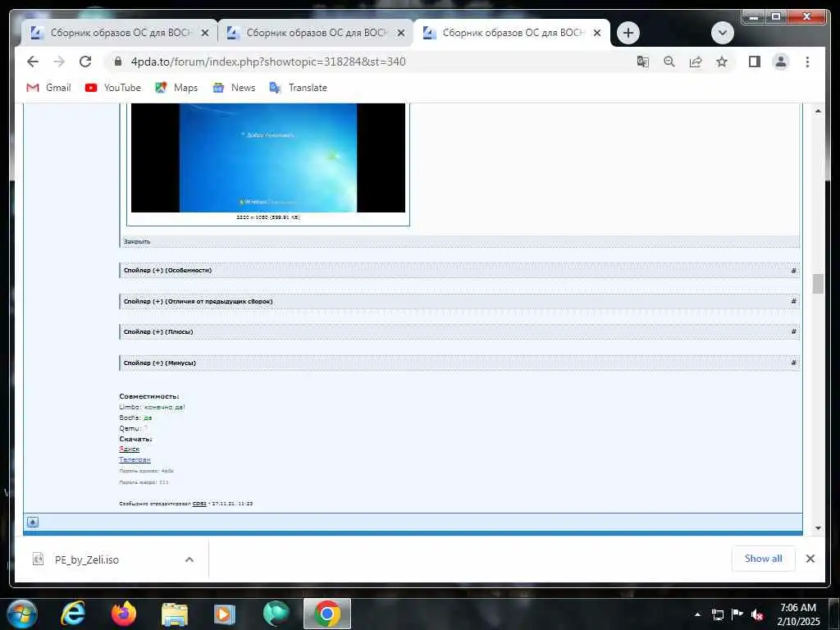Close the second browser tab
The width and height of the screenshot is (840, 630).
tap(400, 33)
